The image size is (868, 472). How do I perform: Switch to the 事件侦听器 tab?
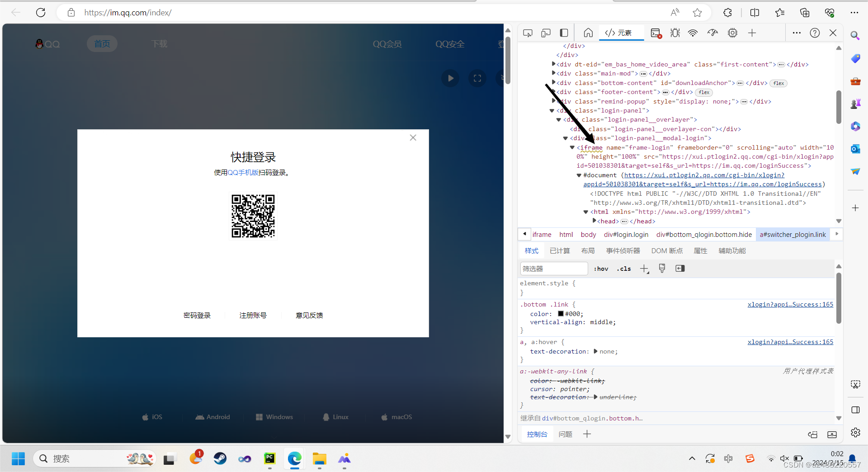point(623,251)
